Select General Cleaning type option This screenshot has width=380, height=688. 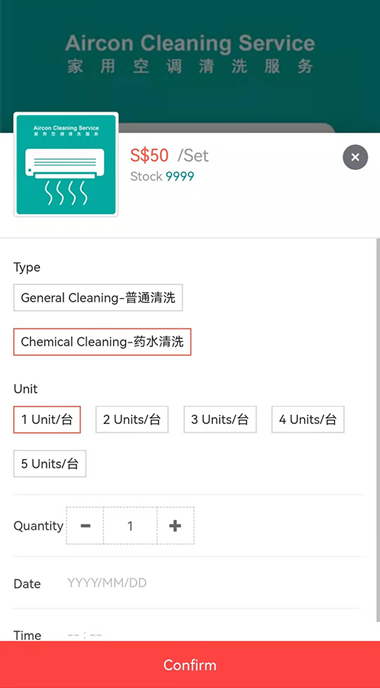(x=98, y=298)
